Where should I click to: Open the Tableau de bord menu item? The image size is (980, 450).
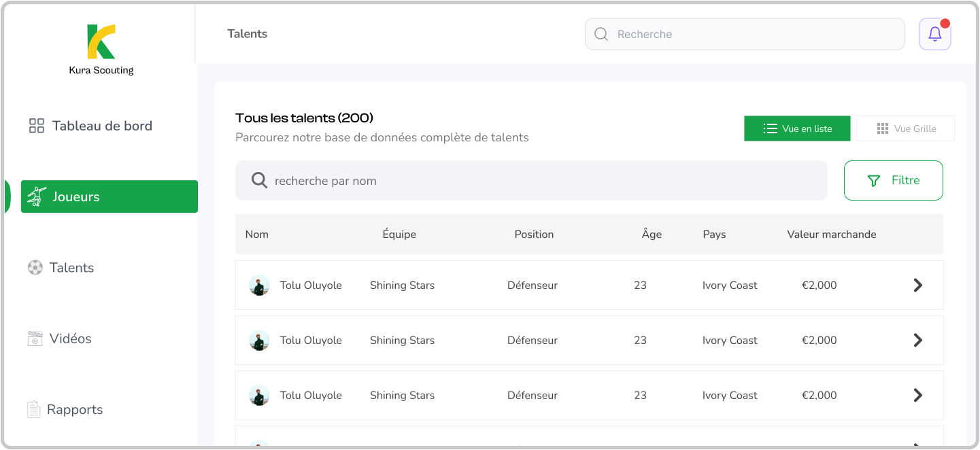[102, 126]
